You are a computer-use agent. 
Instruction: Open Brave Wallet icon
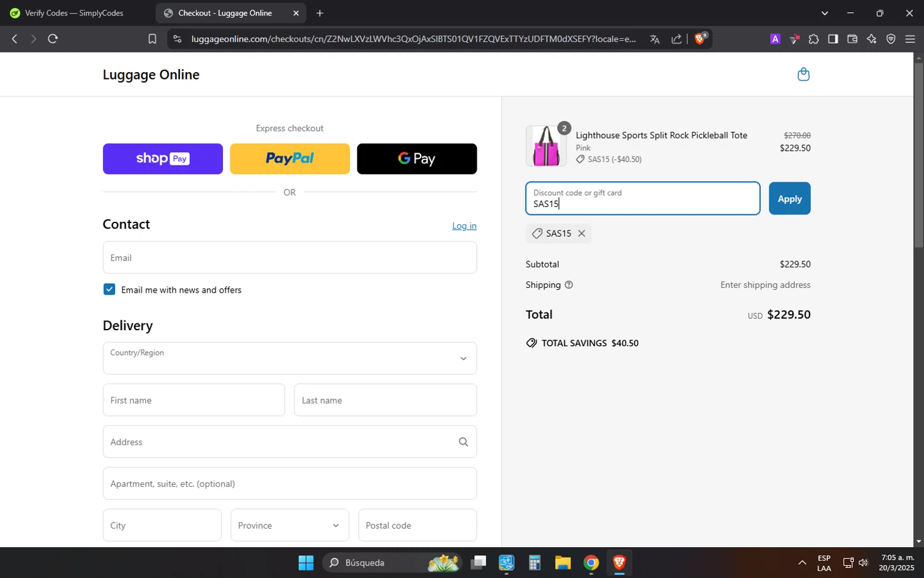coord(853,39)
